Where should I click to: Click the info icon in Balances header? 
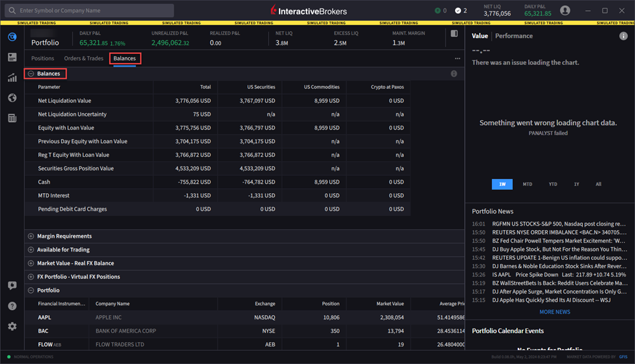[454, 74]
